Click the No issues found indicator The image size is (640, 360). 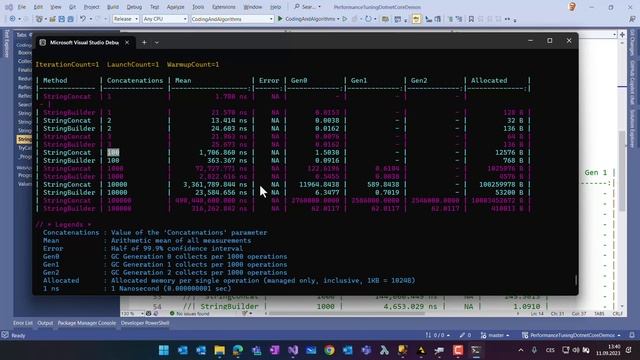pyautogui.click(x=189, y=313)
